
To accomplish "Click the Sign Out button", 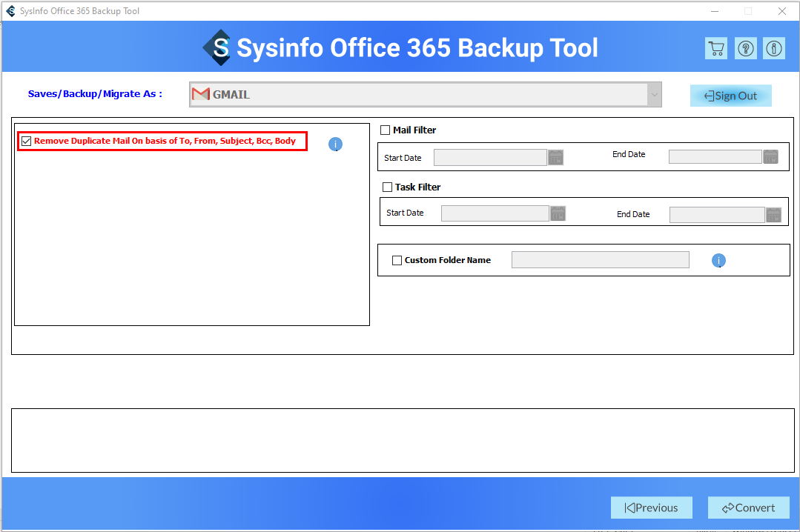I will (730, 96).
